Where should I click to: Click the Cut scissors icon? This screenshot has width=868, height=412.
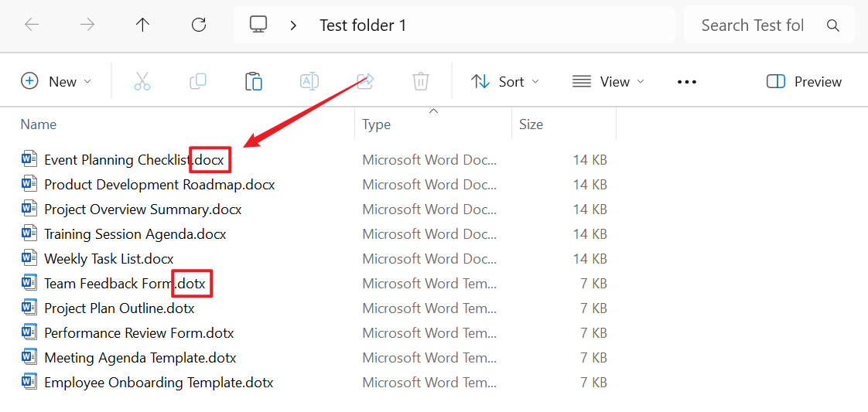(x=142, y=81)
